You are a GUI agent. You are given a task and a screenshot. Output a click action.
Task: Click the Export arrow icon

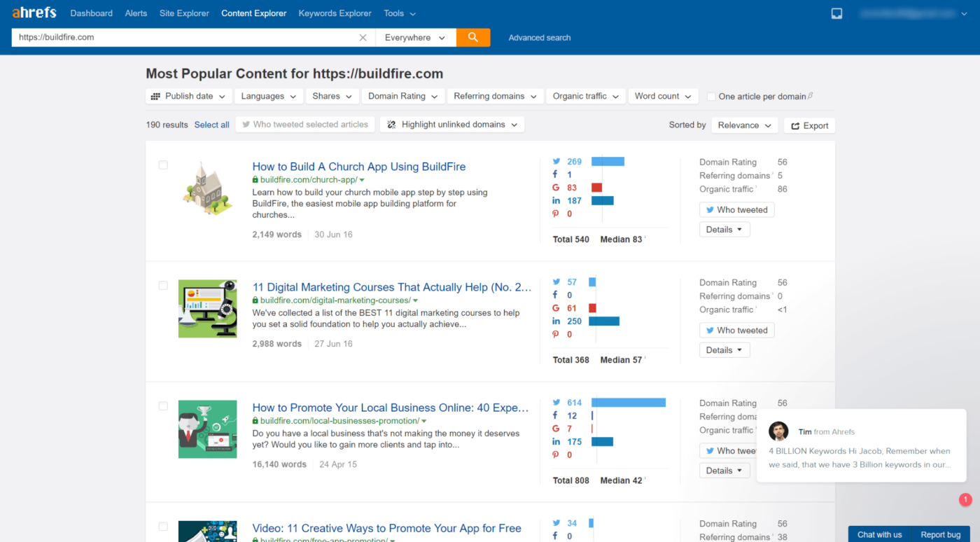click(795, 126)
